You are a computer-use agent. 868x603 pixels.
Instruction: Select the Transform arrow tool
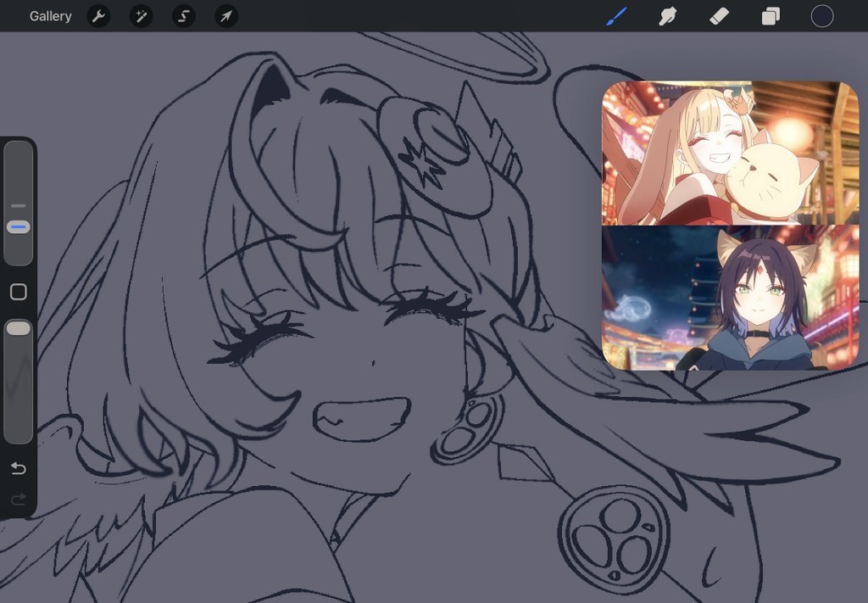pos(225,15)
